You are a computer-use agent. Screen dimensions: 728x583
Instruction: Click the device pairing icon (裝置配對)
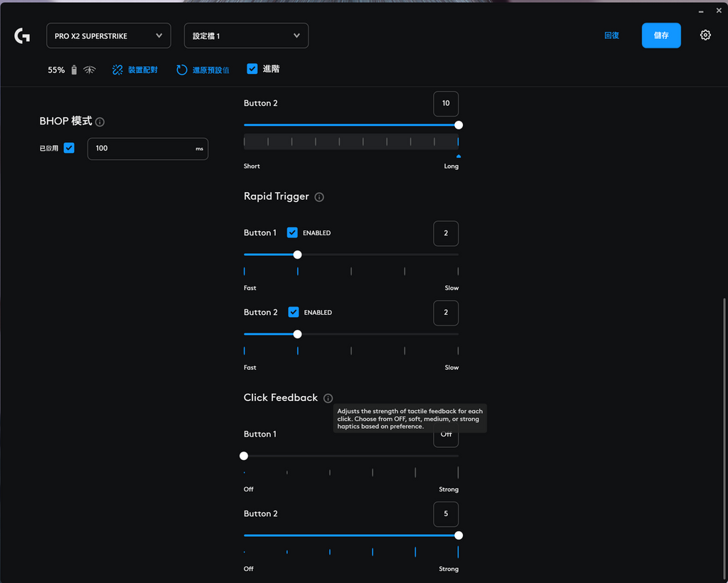[118, 70]
